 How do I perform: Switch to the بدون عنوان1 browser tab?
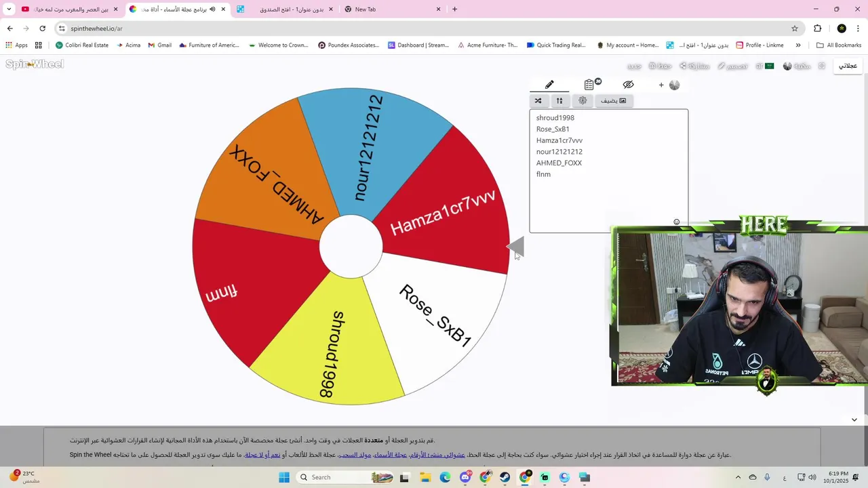point(283,9)
